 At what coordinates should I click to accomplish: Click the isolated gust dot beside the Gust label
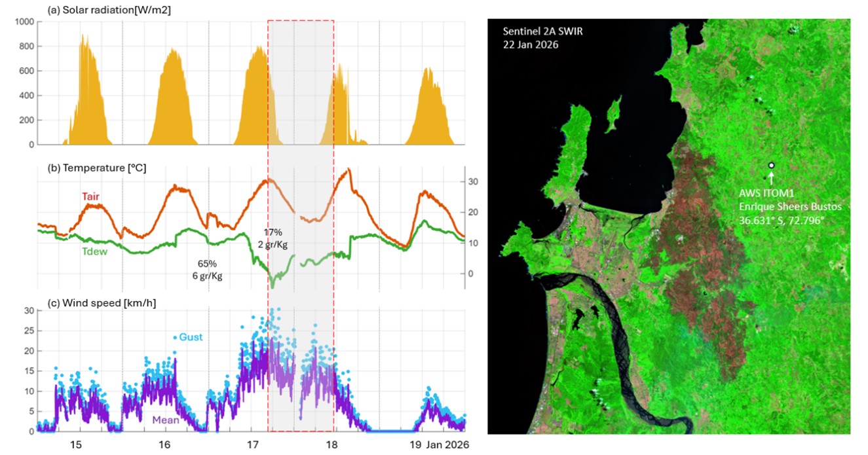click(x=175, y=338)
